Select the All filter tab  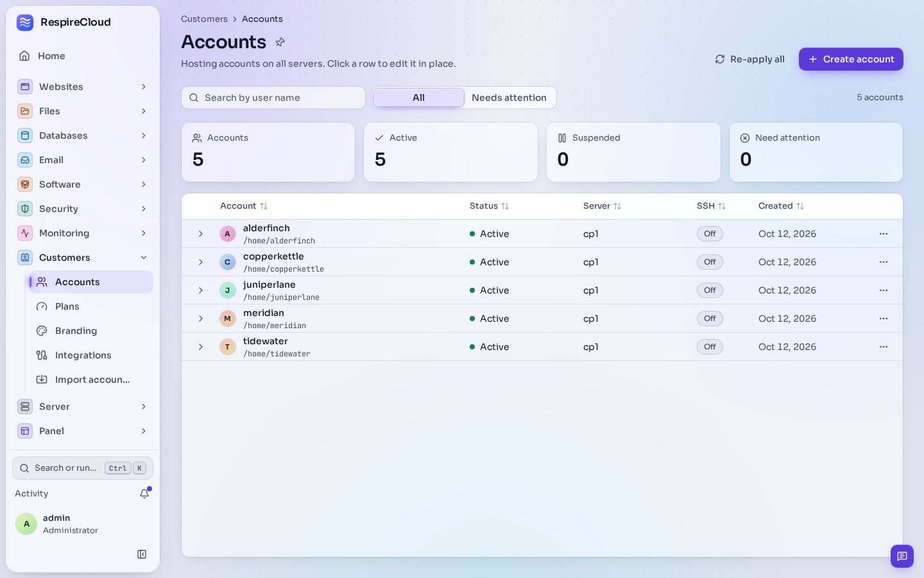pos(418,98)
